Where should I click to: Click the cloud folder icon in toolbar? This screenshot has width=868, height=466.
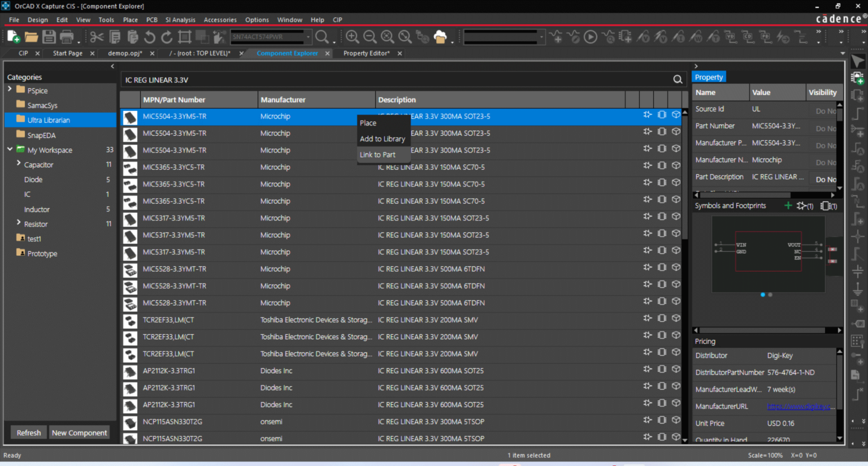pyautogui.click(x=440, y=37)
